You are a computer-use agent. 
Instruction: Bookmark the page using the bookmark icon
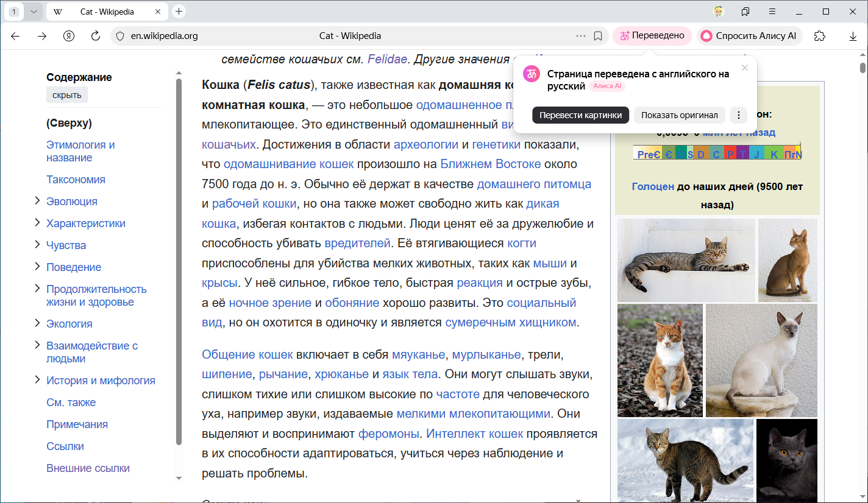pyautogui.click(x=598, y=36)
